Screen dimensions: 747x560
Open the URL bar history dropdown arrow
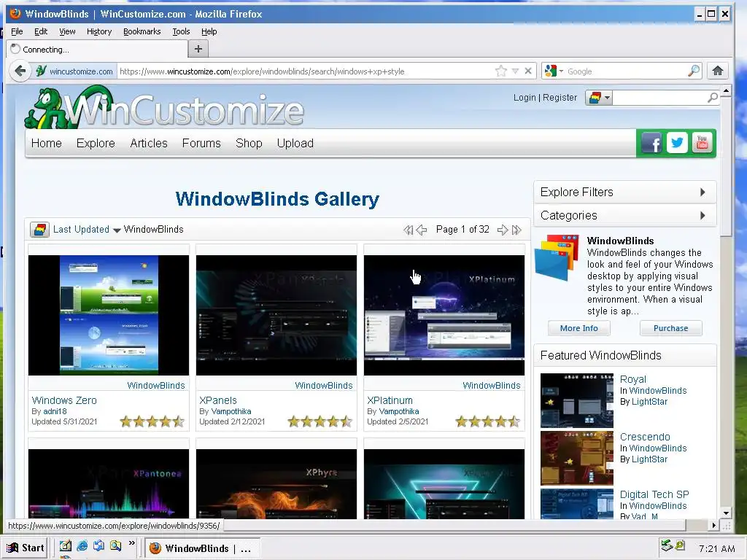point(515,71)
